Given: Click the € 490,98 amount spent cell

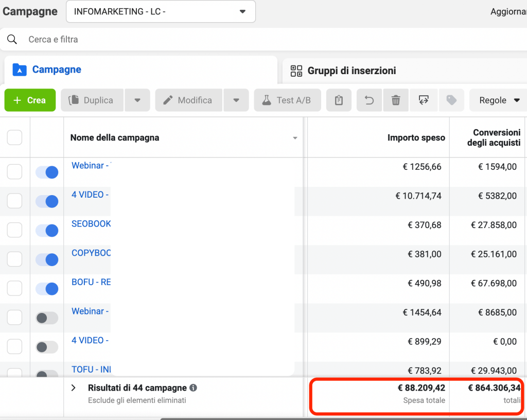Looking at the screenshot, I should 425,283.
